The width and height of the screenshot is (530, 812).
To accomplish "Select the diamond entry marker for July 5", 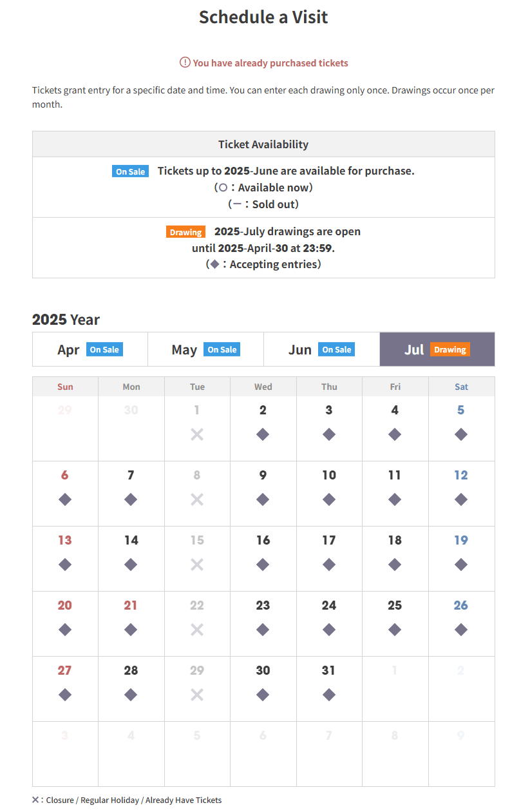I will click(460, 434).
